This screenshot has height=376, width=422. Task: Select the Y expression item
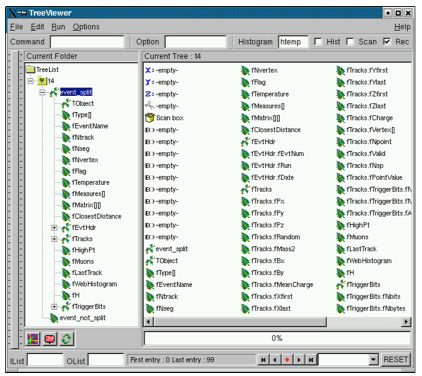click(162, 82)
